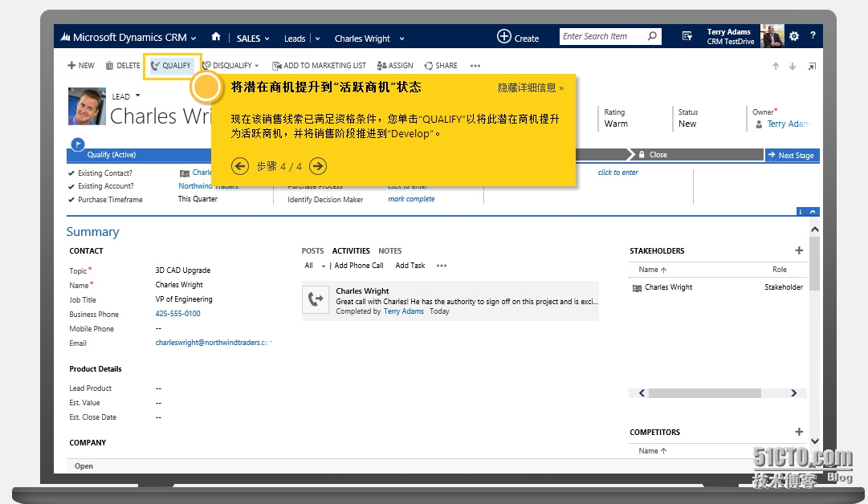This screenshot has width=868, height=504.
Task: Click the process flag icon
Action: [78, 144]
